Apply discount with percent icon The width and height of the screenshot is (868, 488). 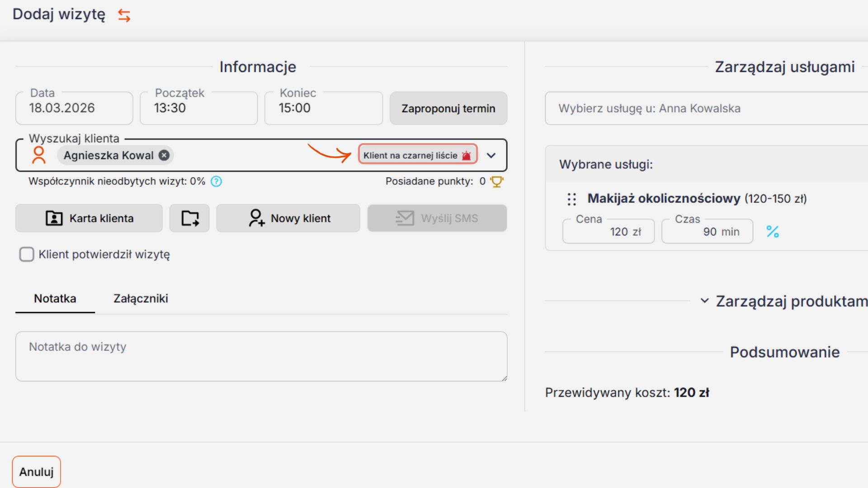point(773,232)
